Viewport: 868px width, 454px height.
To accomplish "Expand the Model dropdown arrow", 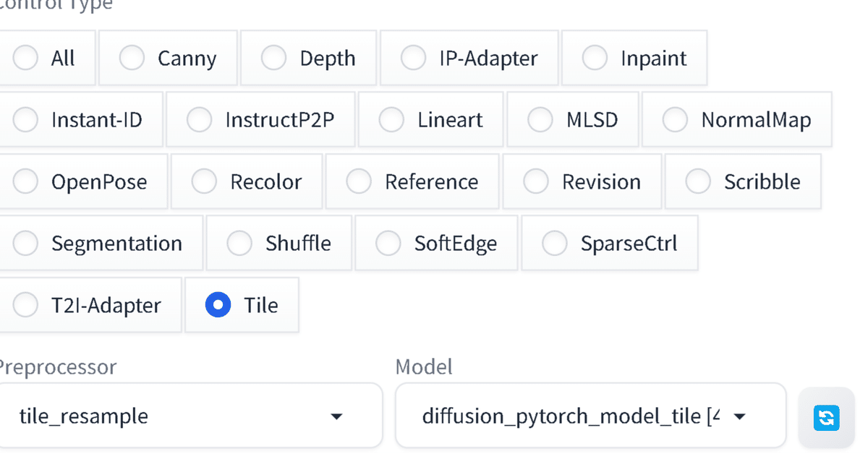I will coord(739,416).
